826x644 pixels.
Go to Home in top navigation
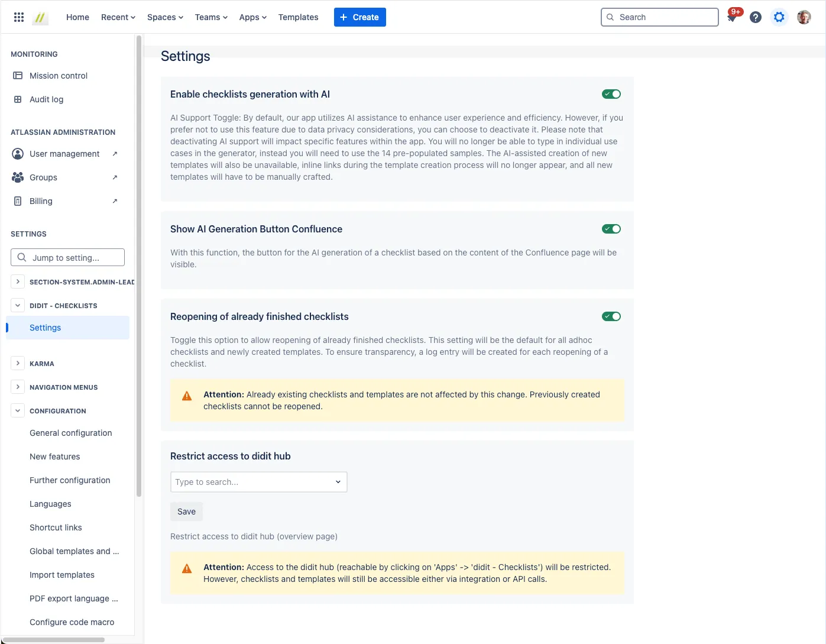click(x=77, y=17)
